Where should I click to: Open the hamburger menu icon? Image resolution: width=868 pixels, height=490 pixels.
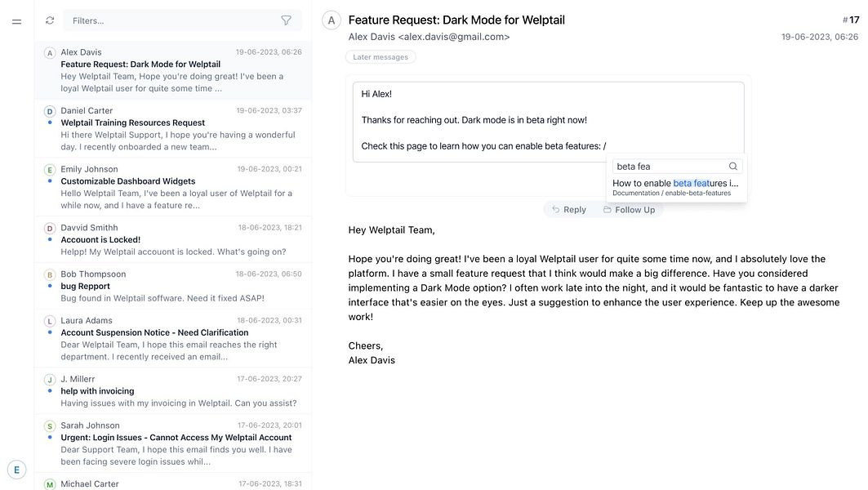tap(16, 21)
